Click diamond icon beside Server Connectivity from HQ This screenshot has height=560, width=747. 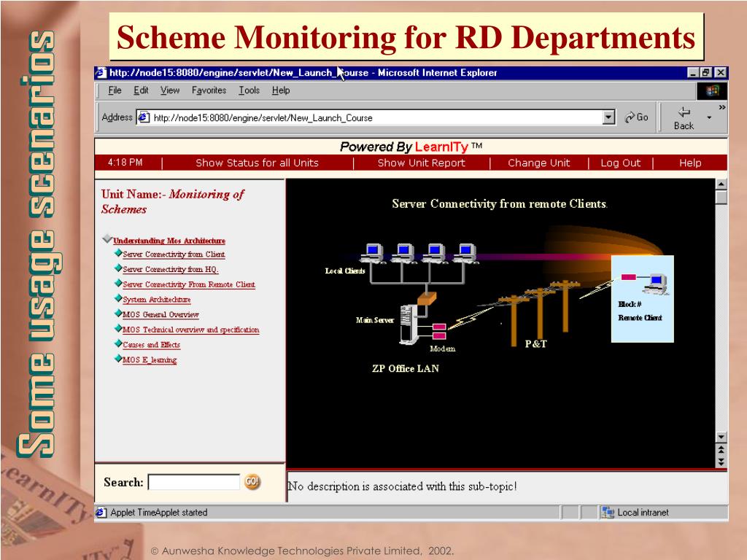click(118, 268)
